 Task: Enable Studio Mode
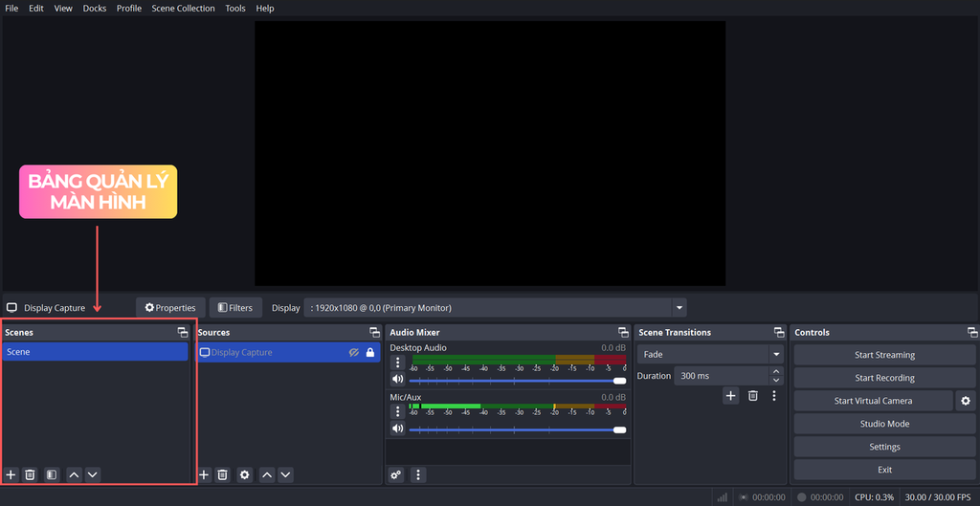pyautogui.click(x=884, y=424)
